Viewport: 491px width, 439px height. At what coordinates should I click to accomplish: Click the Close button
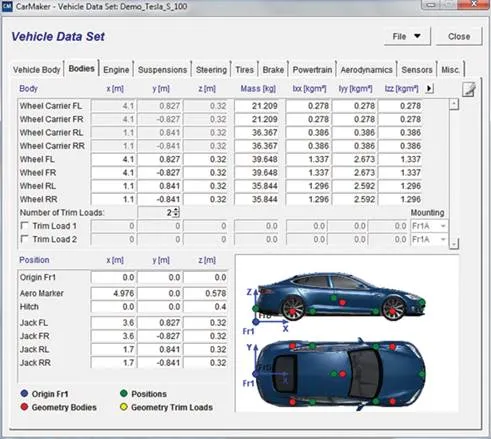(459, 36)
